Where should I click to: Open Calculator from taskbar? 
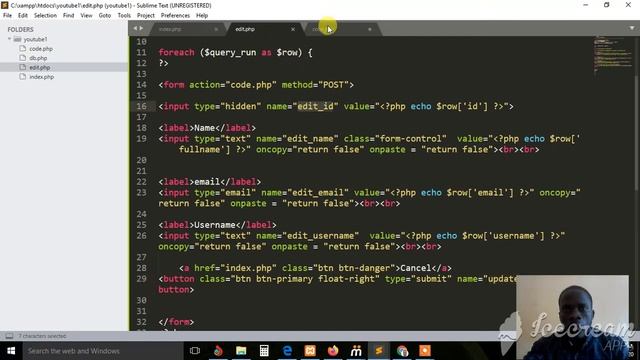coord(264,351)
